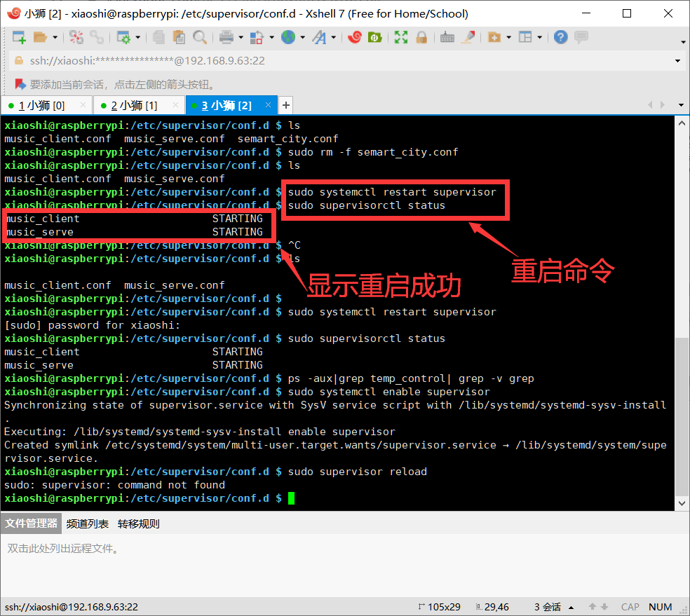Toggle the CAP indicator in the status bar
Screen dimensions: 690x616
[x=630, y=607]
